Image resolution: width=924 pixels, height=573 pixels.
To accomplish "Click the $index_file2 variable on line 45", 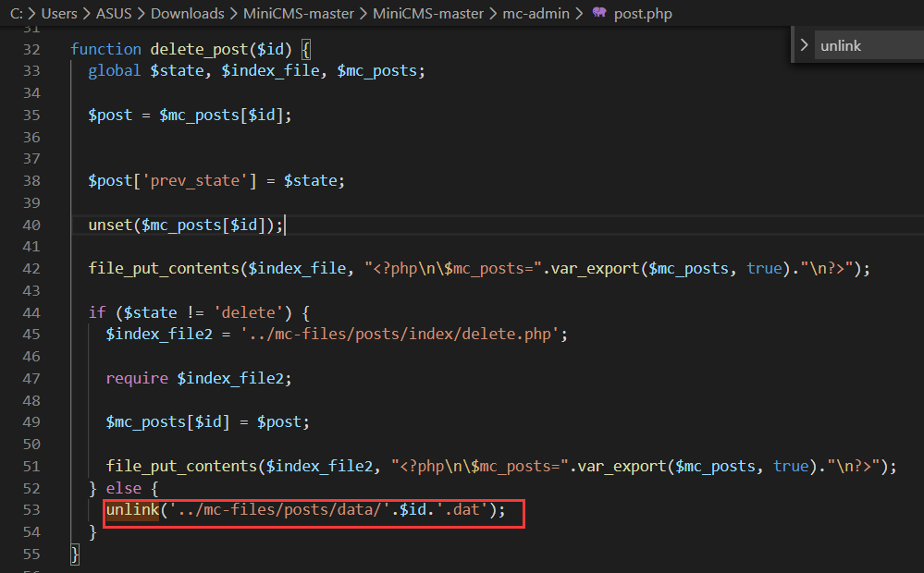I will tap(159, 335).
